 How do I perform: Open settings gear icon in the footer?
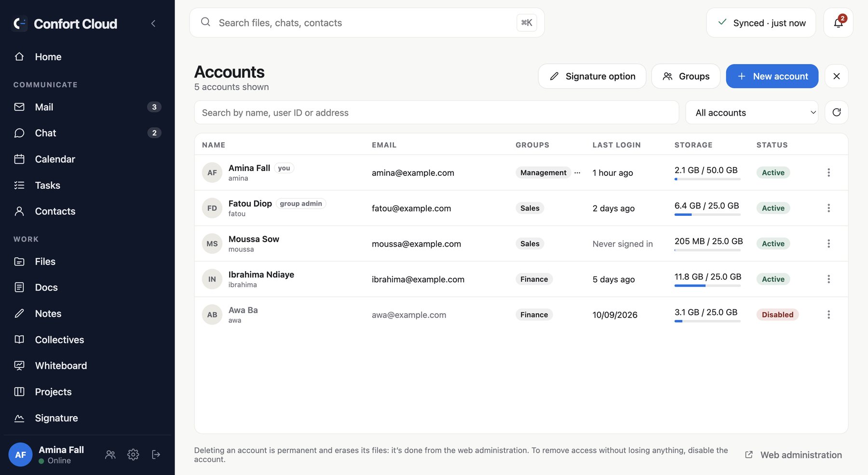pos(133,454)
